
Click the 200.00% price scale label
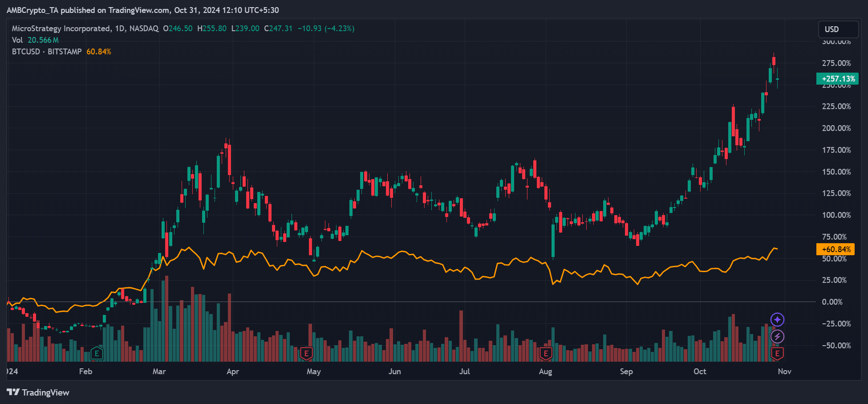[836, 128]
